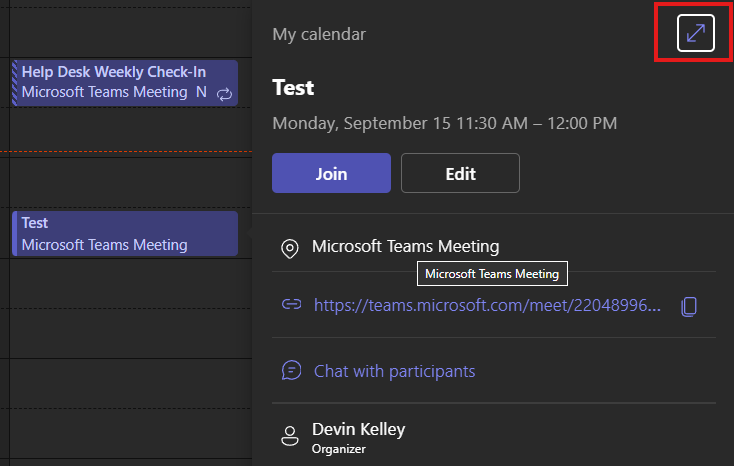Viewport: 734px width, 466px height.
Task: Open the teams.microsoft.com meeting URL
Action: (x=487, y=306)
